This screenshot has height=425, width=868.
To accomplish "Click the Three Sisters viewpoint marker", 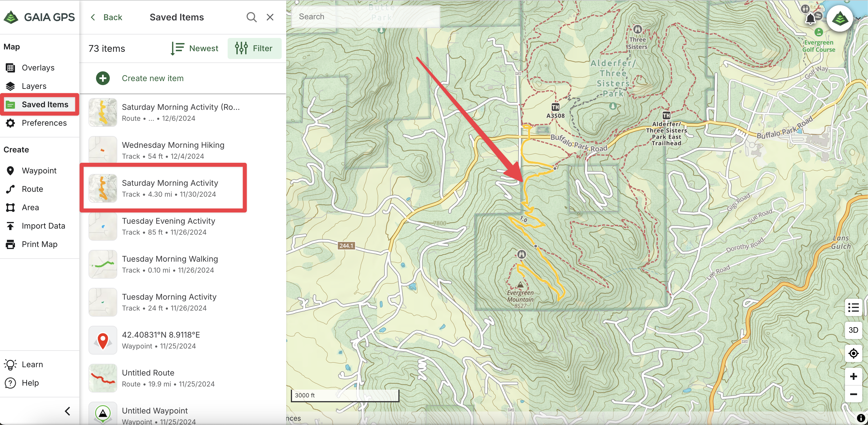I will [x=637, y=29].
